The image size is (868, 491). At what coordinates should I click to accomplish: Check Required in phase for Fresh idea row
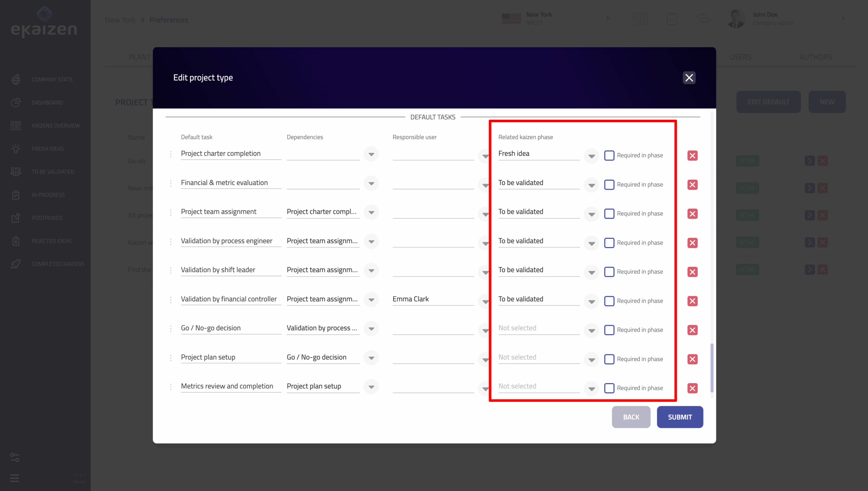pos(609,155)
